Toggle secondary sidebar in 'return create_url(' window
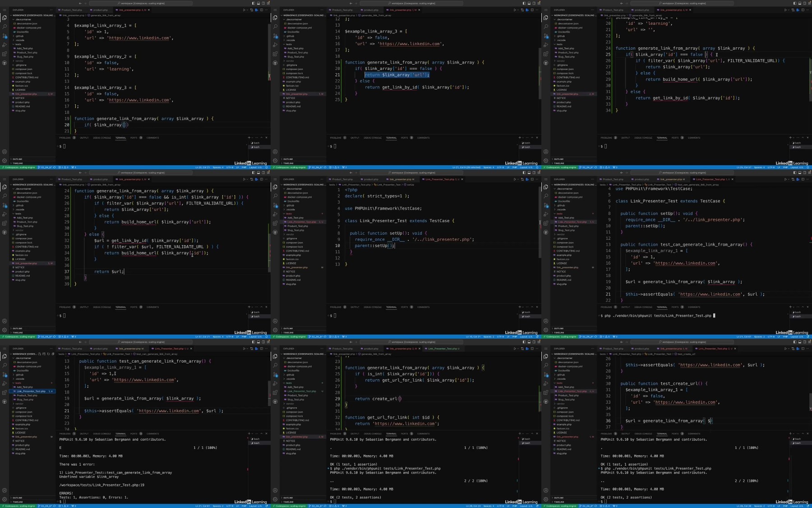Viewport: 812px width, 508px height. (x=534, y=342)
